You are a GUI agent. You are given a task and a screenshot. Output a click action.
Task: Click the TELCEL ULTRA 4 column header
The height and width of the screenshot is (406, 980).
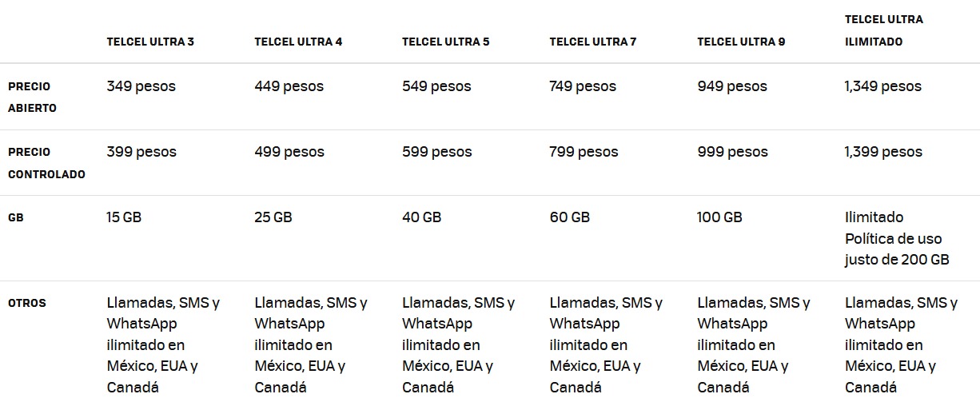click(x=298, y=42)
